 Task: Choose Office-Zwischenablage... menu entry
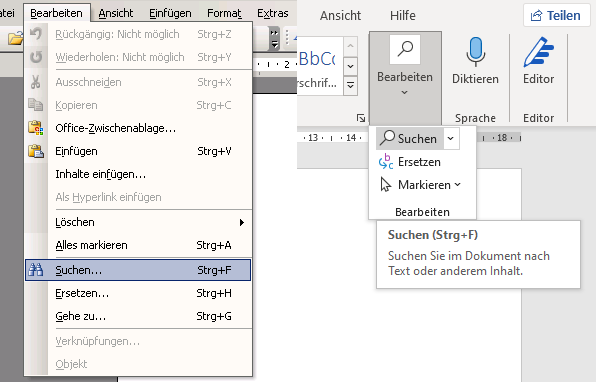pos(138,128)
